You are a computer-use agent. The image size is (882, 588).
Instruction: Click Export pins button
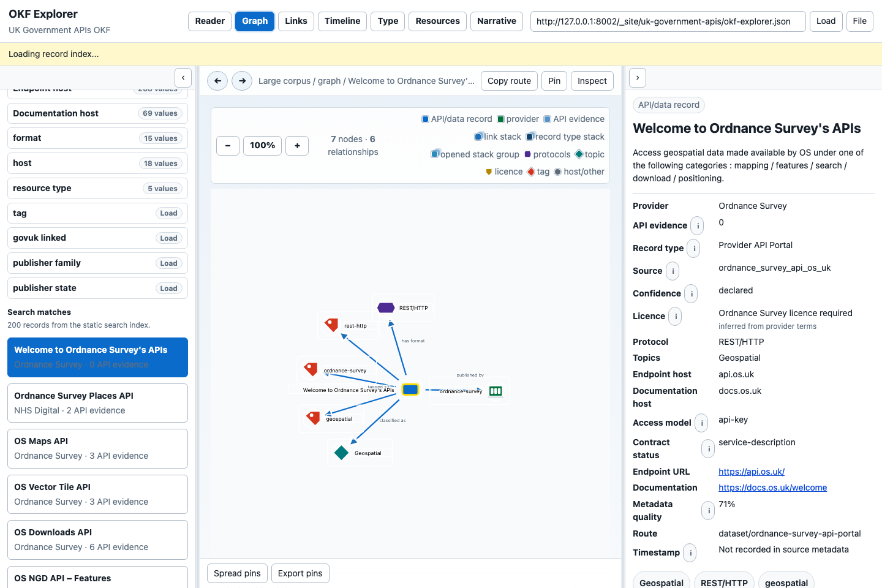pyautogui.click(x=300, y=573)
